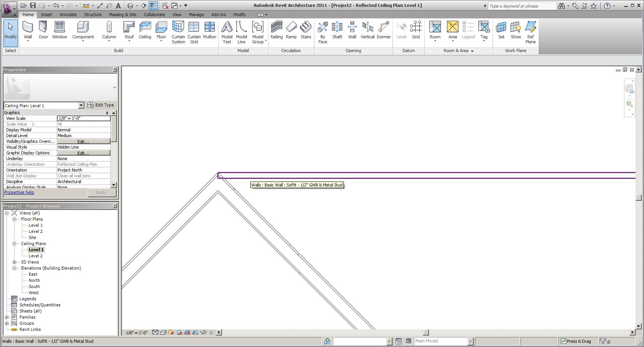Click the Ref Plane tool
This screenshot has height=347, width=644.
tap(530, 32)
